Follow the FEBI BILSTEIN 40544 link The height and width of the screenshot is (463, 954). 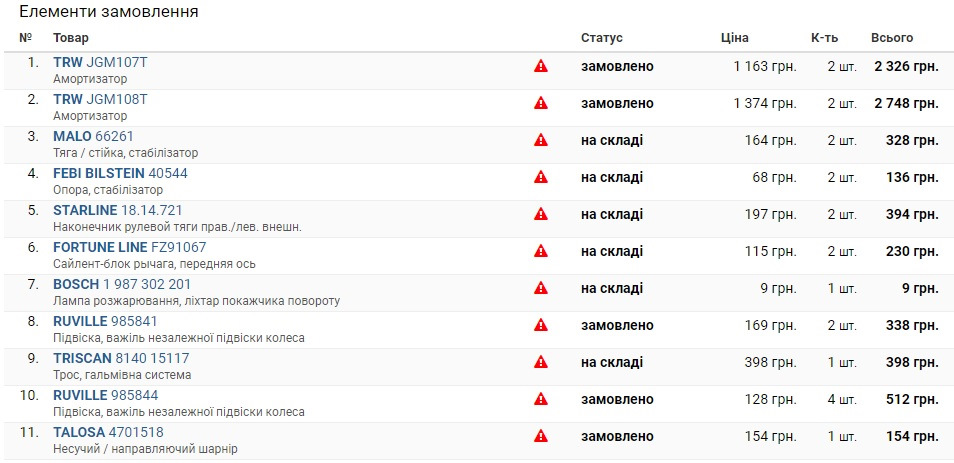tap(120, 173)
